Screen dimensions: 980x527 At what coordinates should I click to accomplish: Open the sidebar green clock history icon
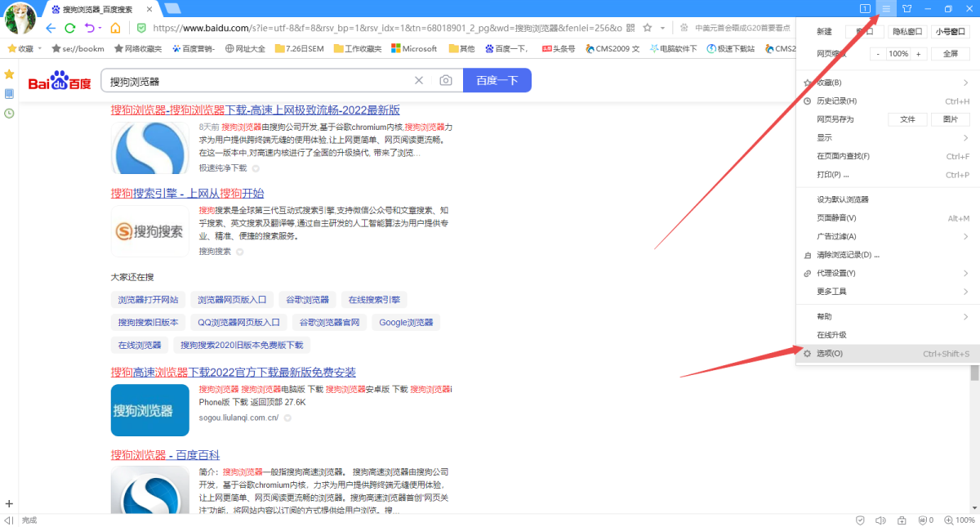click(x=9, y=114)
